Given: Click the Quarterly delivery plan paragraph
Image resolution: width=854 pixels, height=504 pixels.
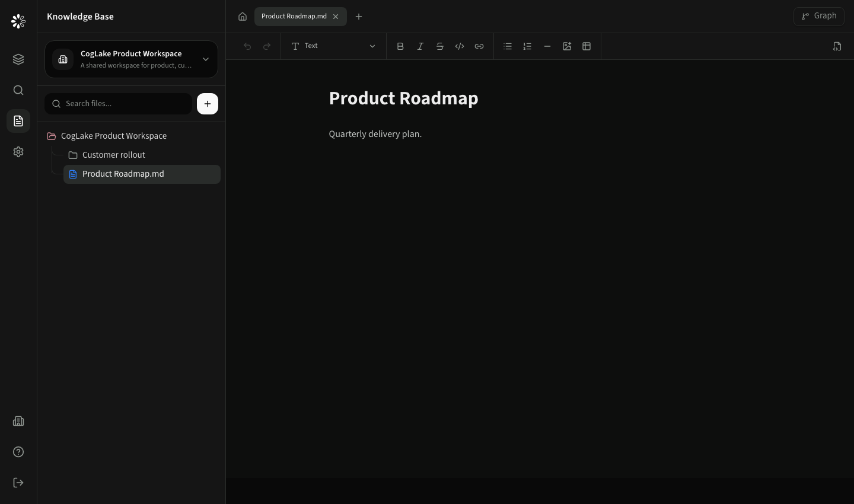Looking at the screenshot, I should [x=375, y=134].
